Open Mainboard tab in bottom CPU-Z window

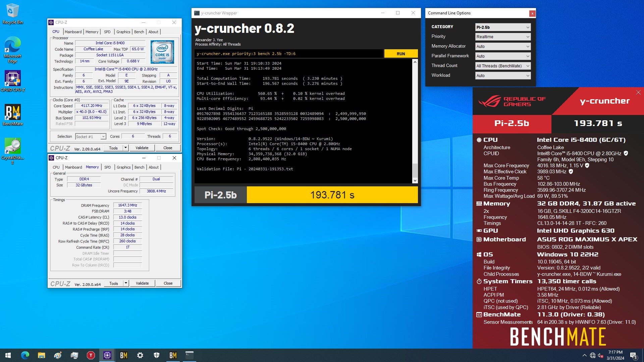pos(73,167)
